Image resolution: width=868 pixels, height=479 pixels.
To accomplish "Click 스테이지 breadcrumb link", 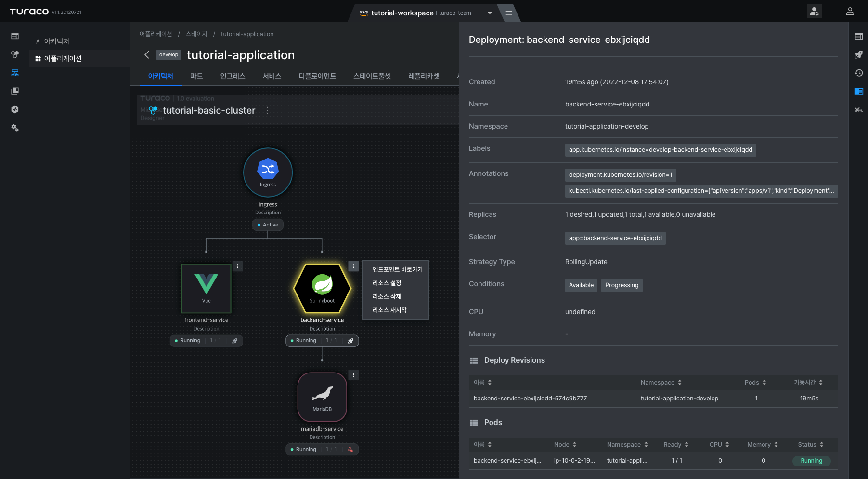I will point(196,34).
